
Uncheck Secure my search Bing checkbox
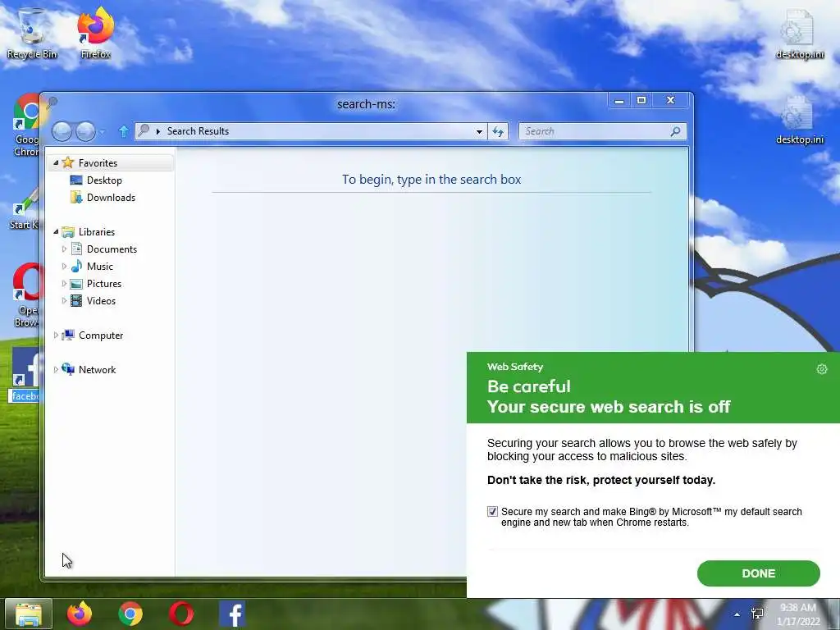coord(492,512)
